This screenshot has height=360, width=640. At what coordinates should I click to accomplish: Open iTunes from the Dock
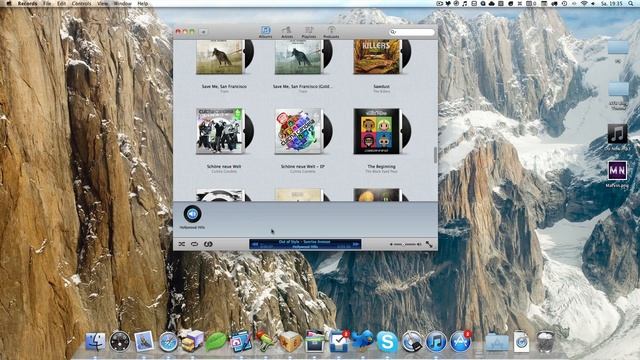436,341
